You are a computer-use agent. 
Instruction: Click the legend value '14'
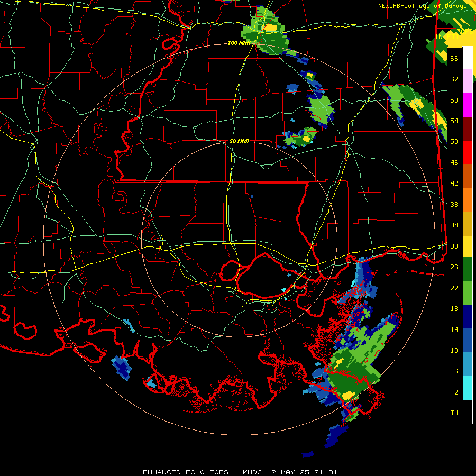coord(454,329)
